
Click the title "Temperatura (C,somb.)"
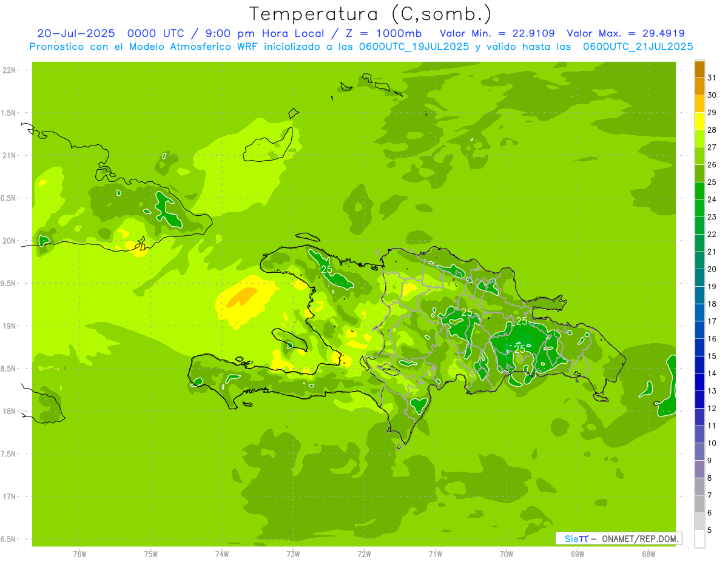370,14
